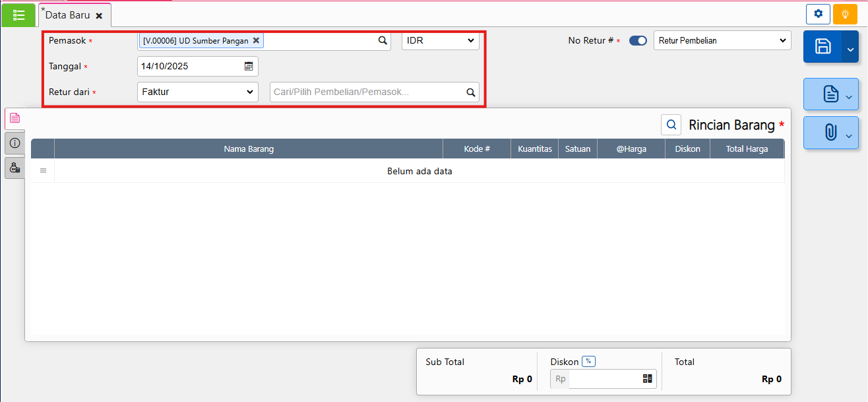
Task: Close the Data Baru tab
Action: tap(99, 15)
